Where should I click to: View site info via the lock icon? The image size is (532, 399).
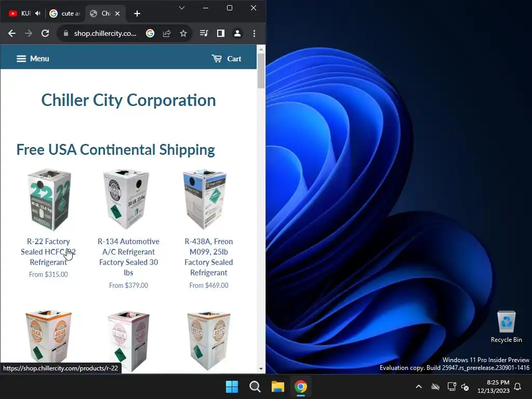[66, 33]
